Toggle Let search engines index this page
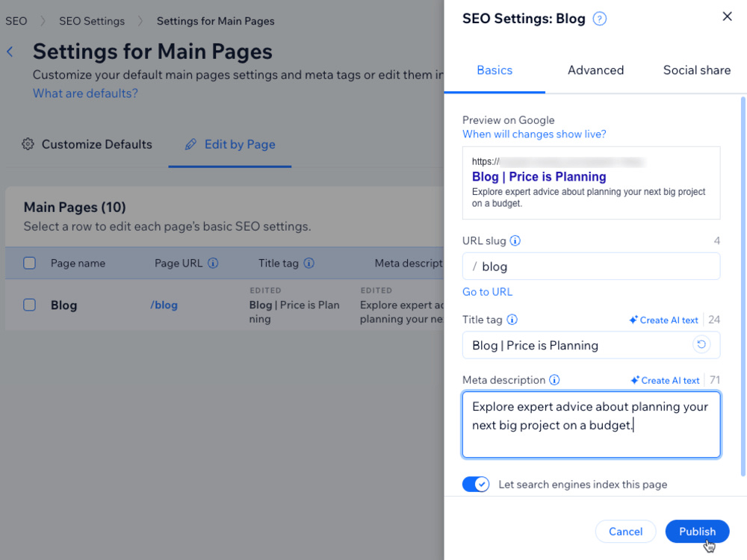 tap(475, 485)
